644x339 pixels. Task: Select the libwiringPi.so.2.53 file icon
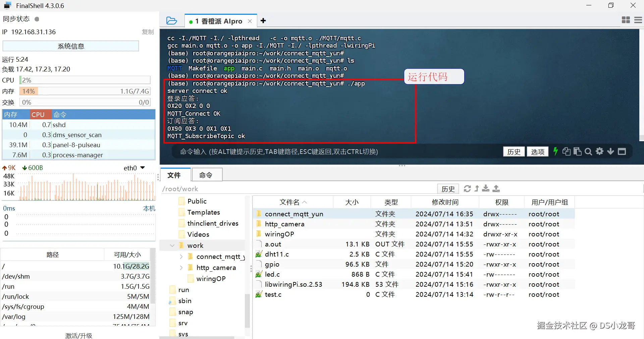click(259, 284)
